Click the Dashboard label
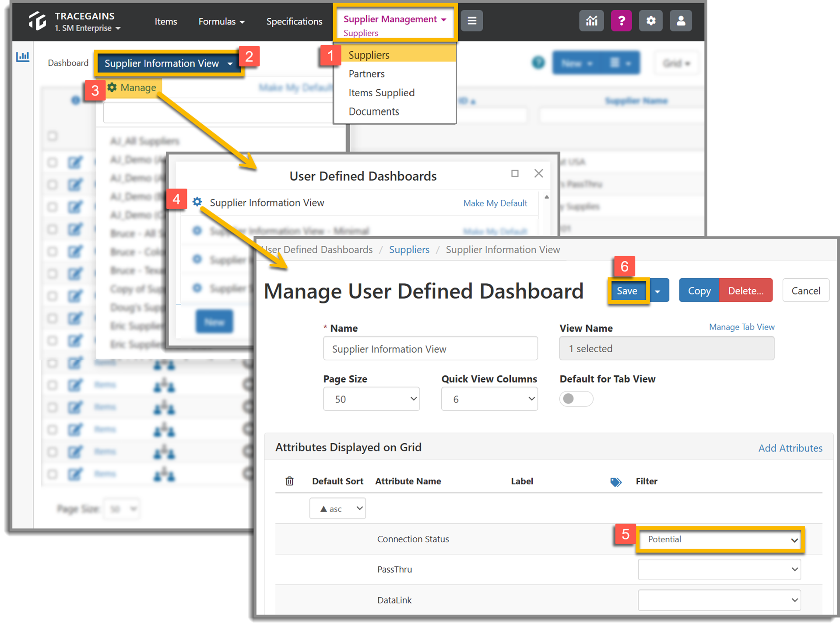This screenshot has height=627, width=840. click(x=68, y=63)
